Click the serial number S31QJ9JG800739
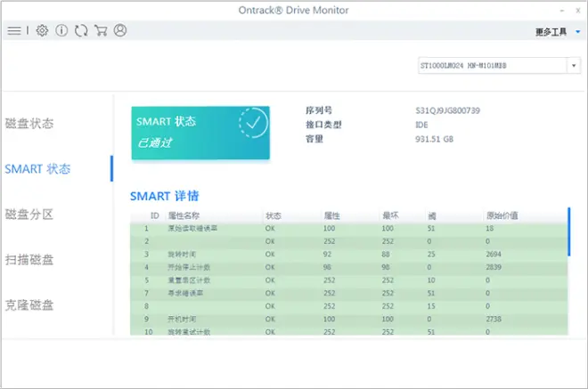This screenshot has width=588, height=389. click(x=447, y=110)
